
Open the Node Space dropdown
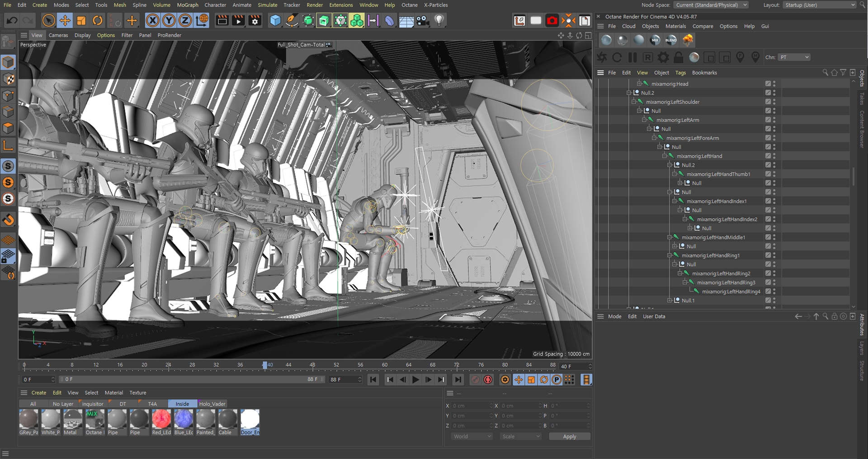pos(712,5)
